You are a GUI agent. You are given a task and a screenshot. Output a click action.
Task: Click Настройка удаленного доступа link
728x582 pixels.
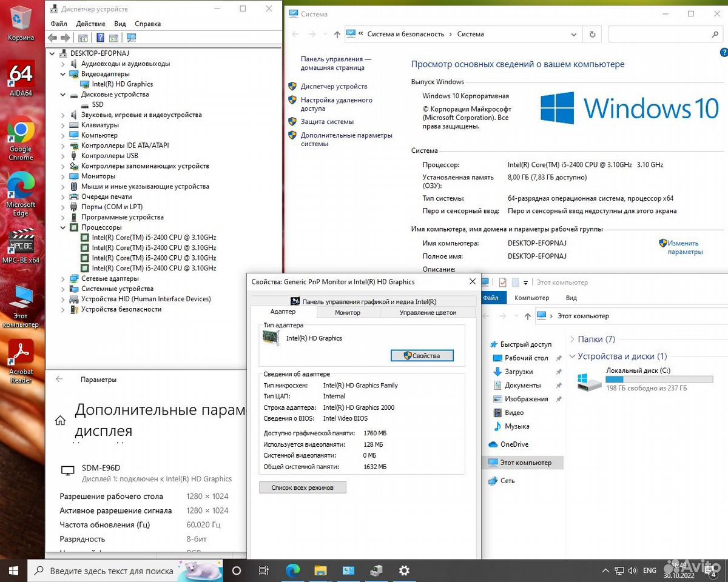pyautogui.click(x=337, y=104)
